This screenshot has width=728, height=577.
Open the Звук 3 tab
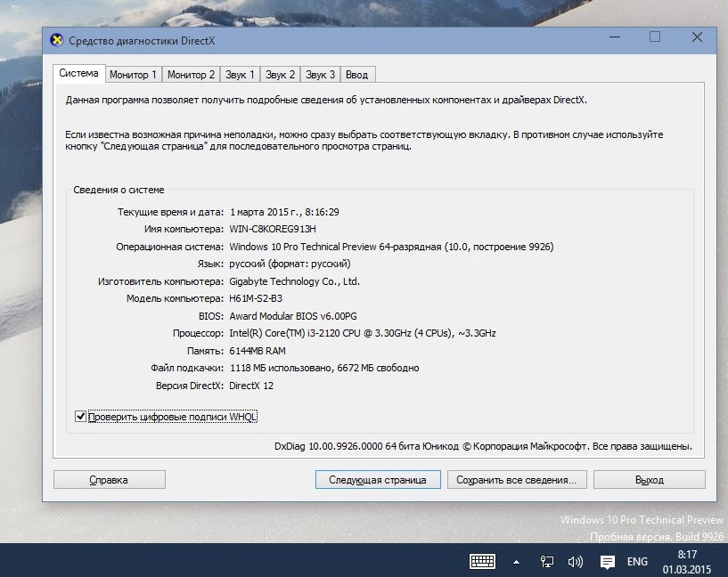[320, 75]
